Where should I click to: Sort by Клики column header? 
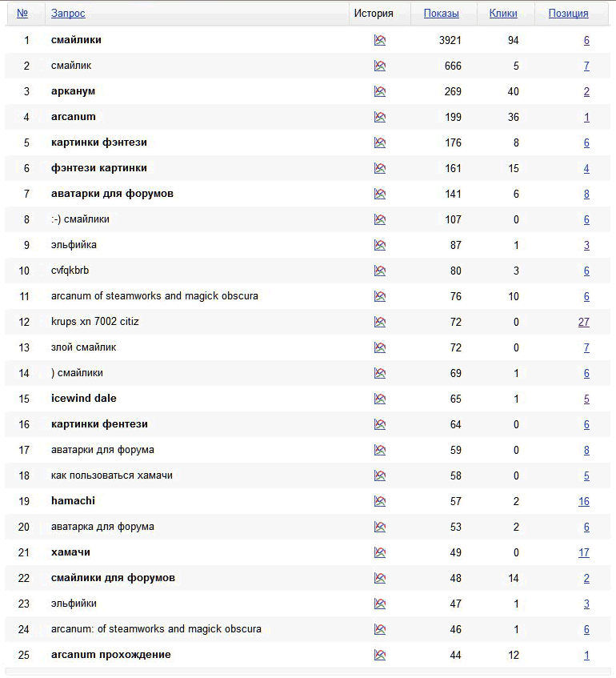coord(502,14)
